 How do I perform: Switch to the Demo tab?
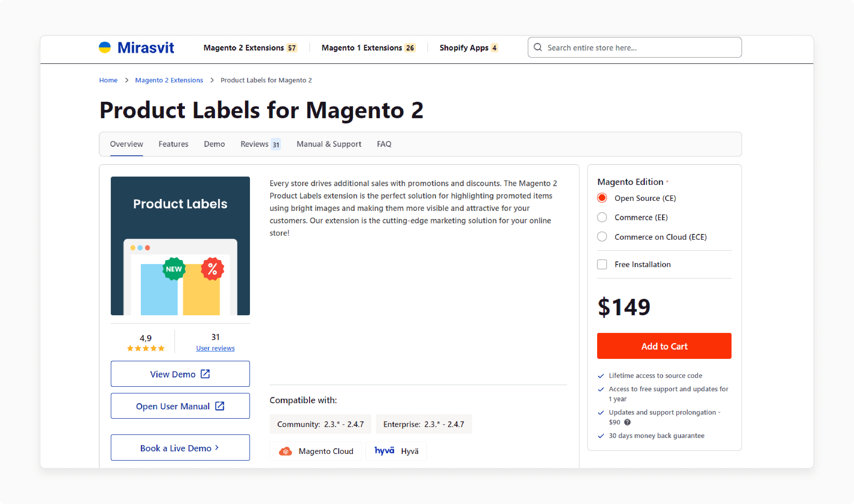coord(214,144)
